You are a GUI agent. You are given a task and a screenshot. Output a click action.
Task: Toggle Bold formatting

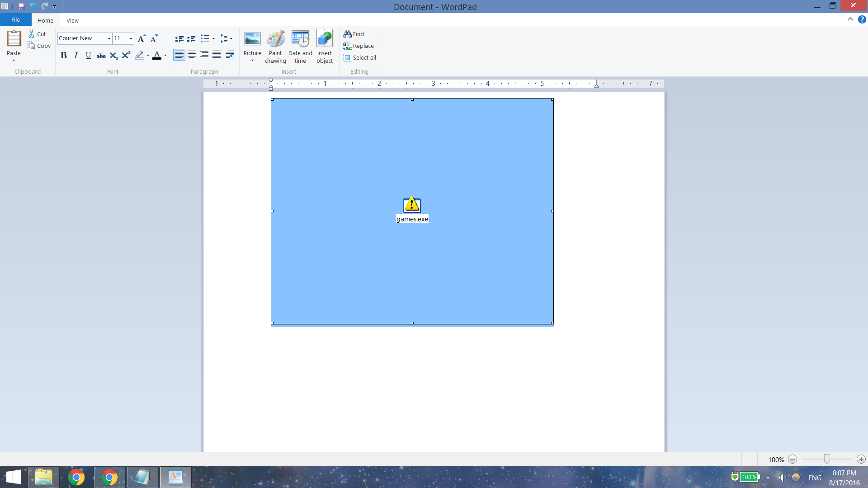point(63,55)
